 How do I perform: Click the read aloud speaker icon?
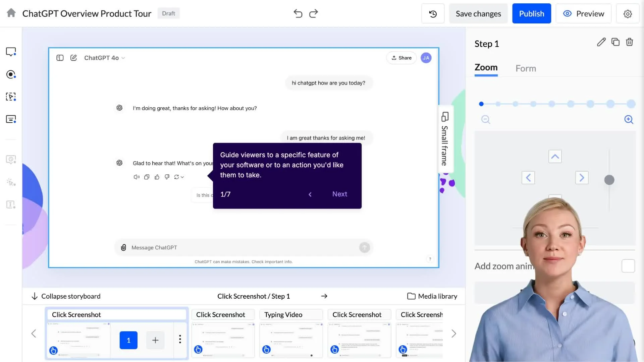pos(136,177)
